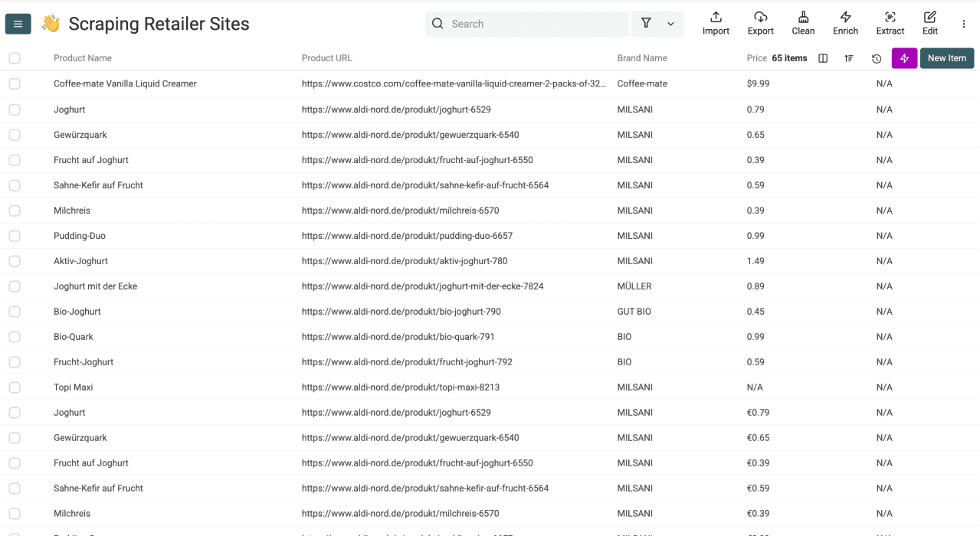Click the Extract icon

tap(890, 23)
